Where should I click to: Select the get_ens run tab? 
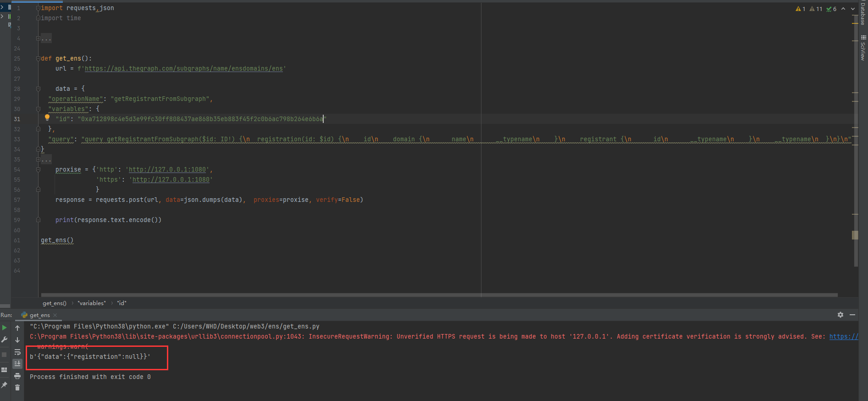tap(39, 315)
